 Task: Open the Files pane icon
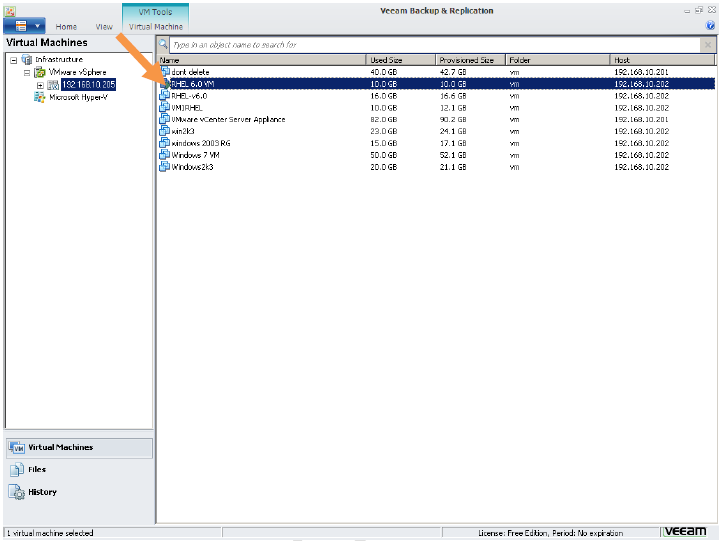[17, 469]
